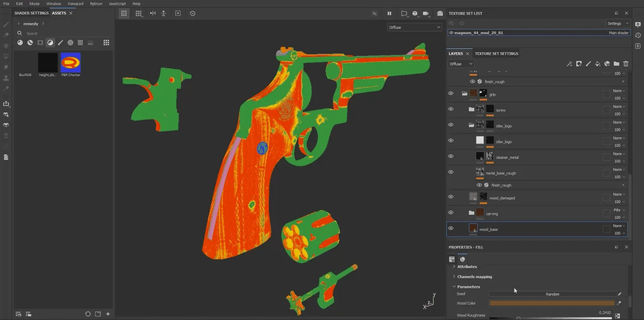Switch to the Shader Settings tab
Viewport: 644px width, 320px height.
pyautogui.click(x=31, y=13)
